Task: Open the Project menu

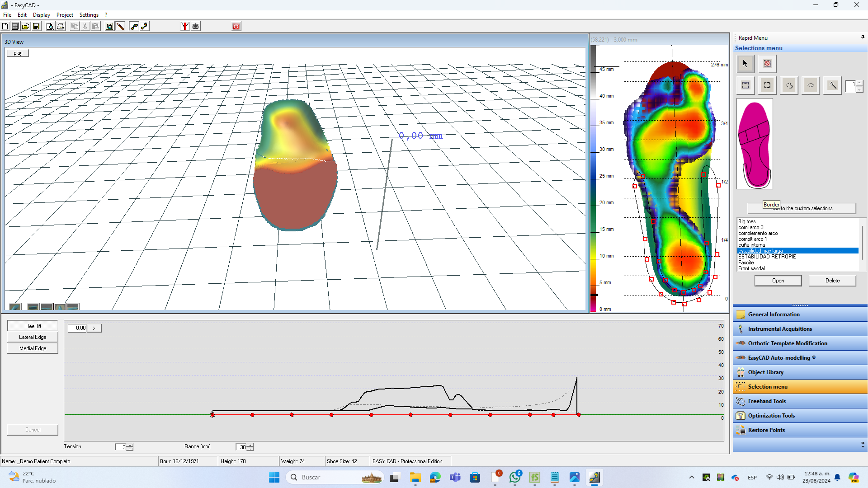Action: pyautogui.click(x=65, y=15)
